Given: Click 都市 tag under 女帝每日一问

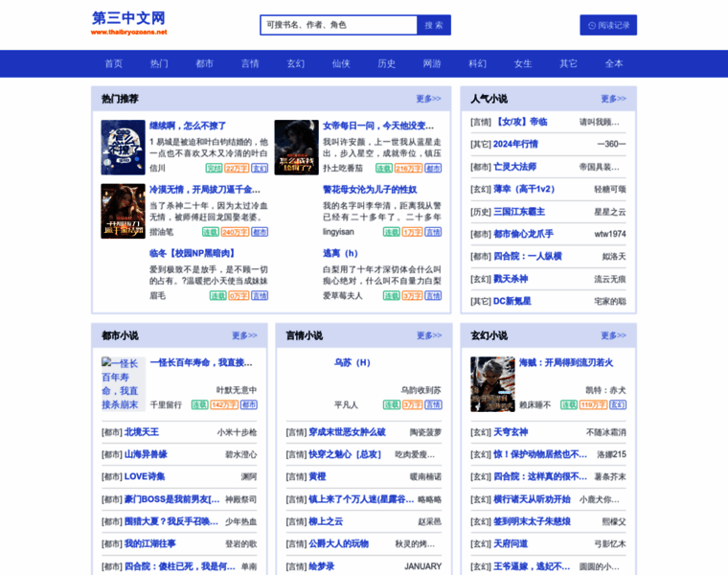Looking at the screenshot, I should tap(433, 168).
